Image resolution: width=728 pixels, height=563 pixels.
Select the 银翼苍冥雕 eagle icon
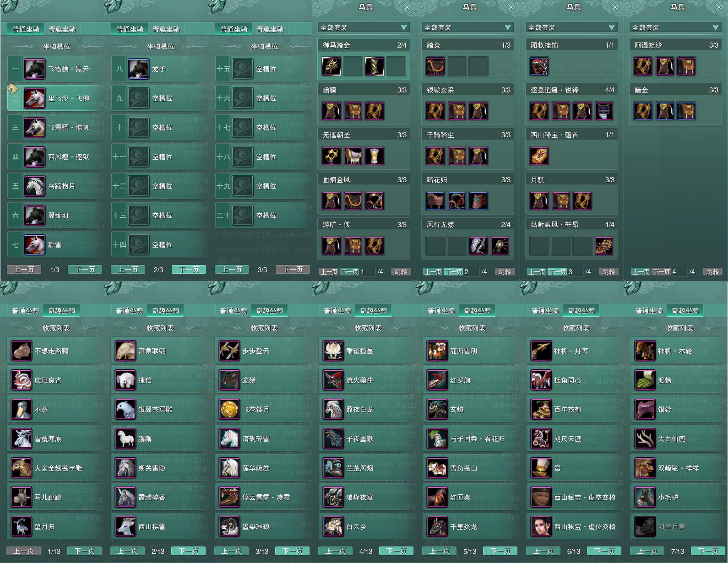point(125,409)
